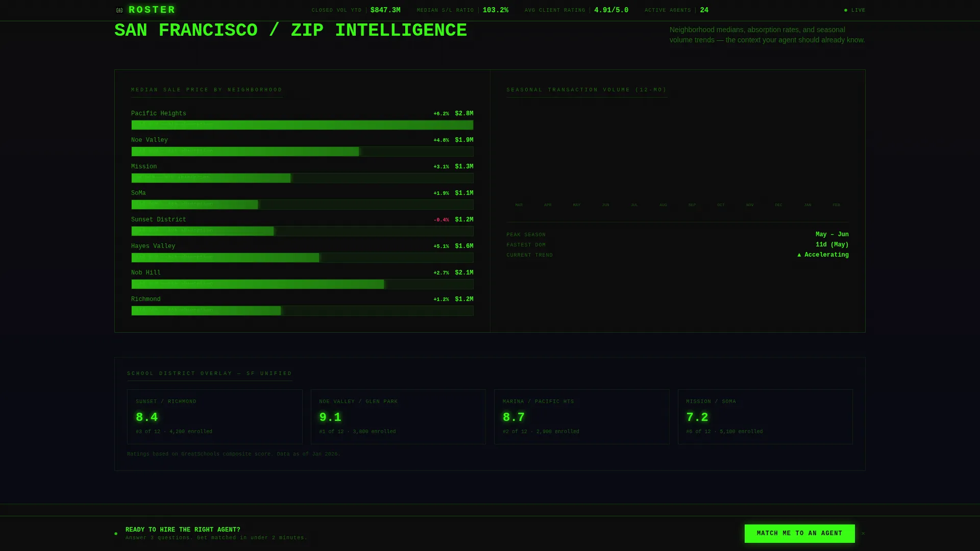Click the green dot beside 'Ready to hire'
This screenshot has width=980, height=551.
click(116, 534)
